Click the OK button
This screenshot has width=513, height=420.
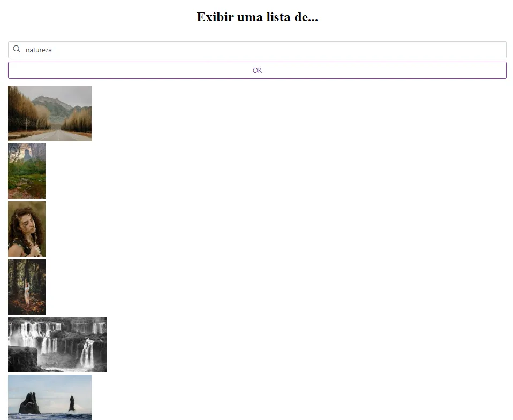[257, 70]
